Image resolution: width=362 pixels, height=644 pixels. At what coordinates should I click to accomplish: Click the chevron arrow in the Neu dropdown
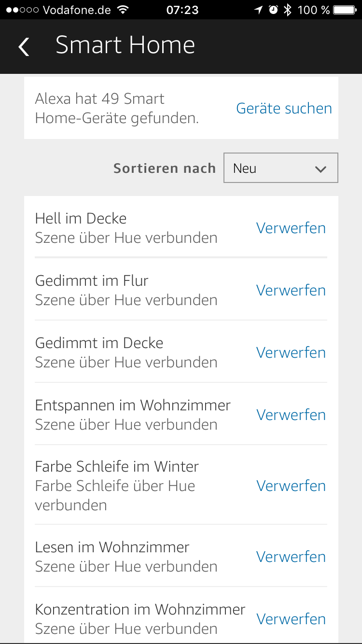click(320, 169)
